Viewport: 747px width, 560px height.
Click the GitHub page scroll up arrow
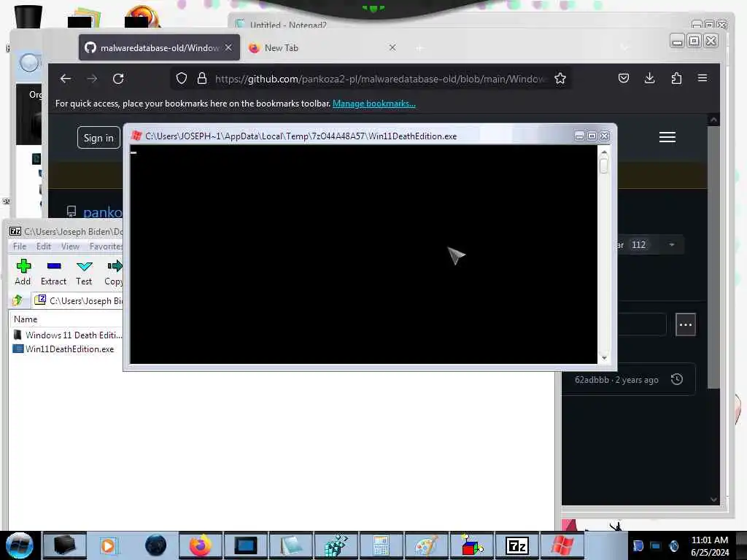tap(713, 120)
